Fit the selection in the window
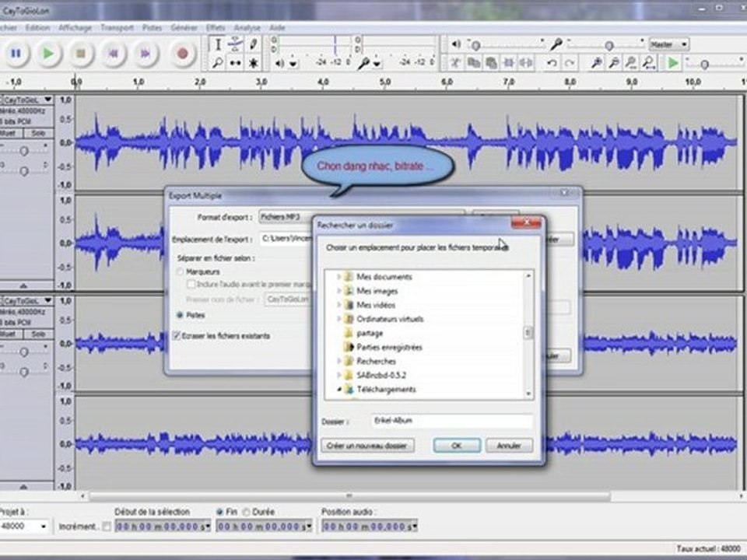747x560 pixels. (631, 62)
